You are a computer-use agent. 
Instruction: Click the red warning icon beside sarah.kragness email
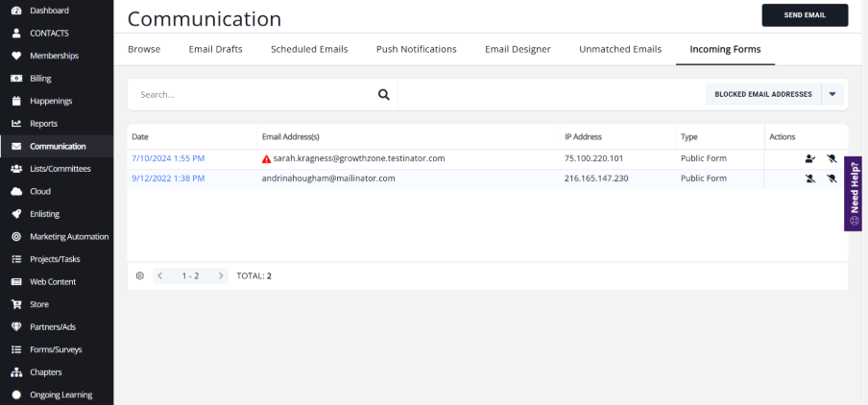point(266,158)
